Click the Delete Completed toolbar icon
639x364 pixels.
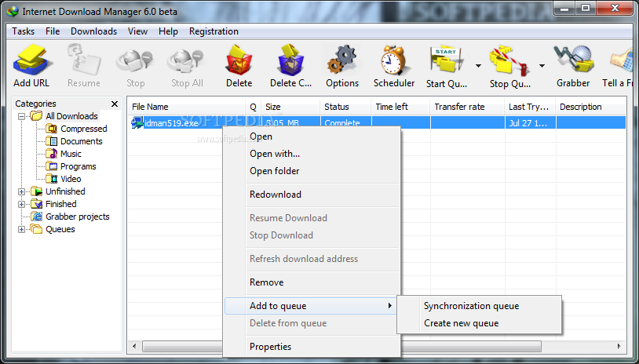(x=290, y=60)
